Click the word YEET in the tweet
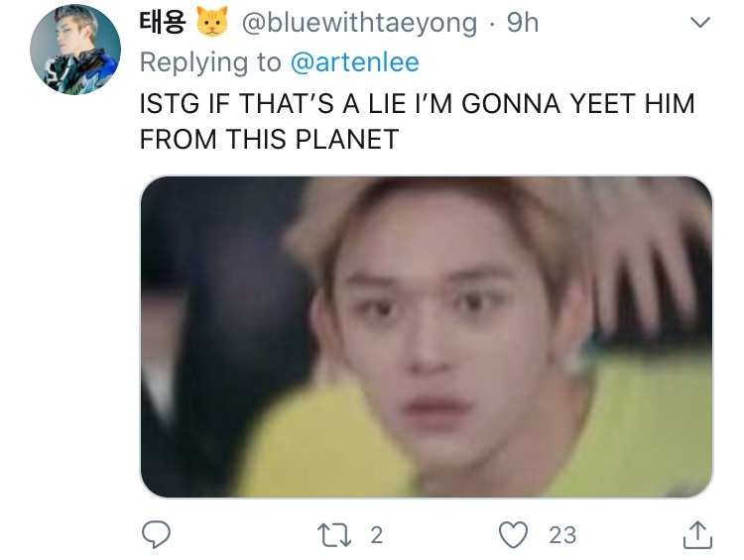744x560 pixels. 602,103
